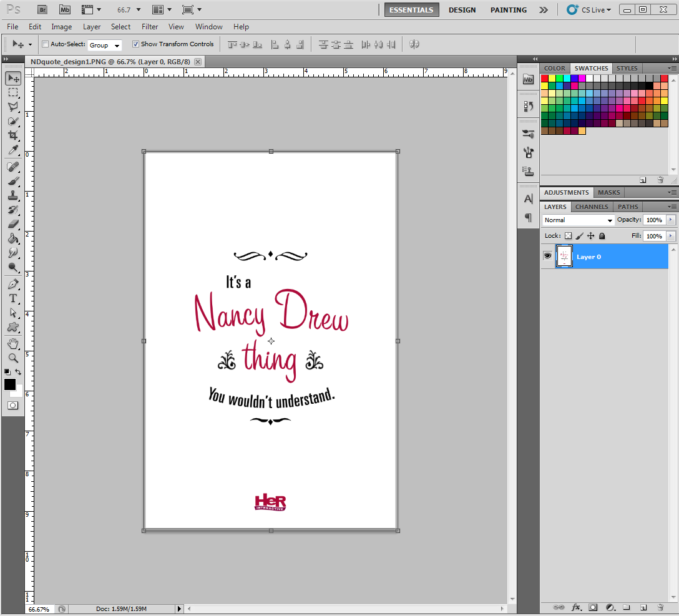Switch to the DESIGN workspace
The height and width of the screenshot is (616, 679).
[462, 10]
